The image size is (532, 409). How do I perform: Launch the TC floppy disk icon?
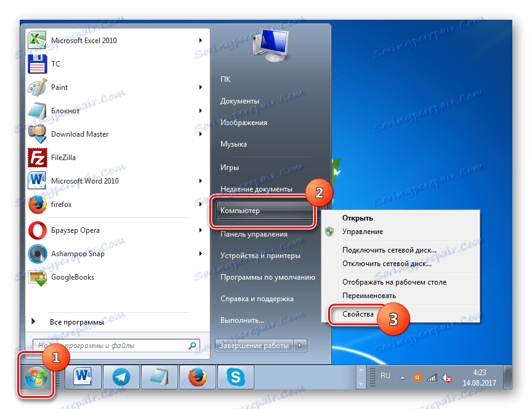coord(37,64)
